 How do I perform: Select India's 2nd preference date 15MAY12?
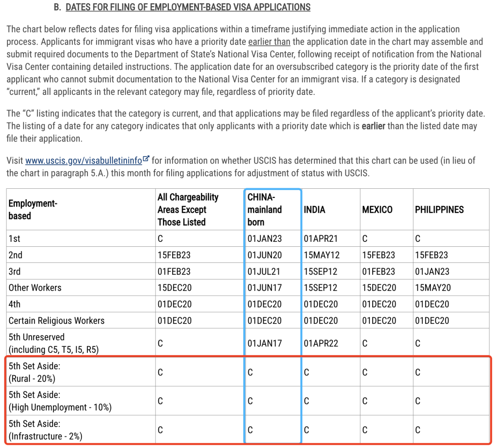coord(321,255)
